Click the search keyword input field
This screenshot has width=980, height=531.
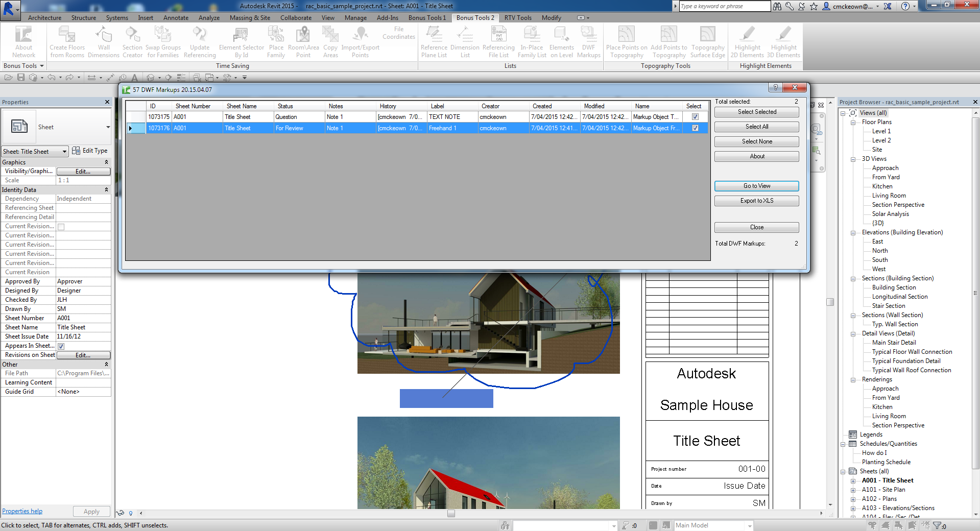point(723,6)
